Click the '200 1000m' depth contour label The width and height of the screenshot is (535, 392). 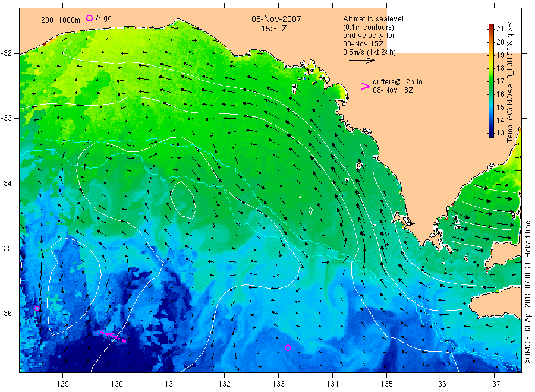coord(61,20)
